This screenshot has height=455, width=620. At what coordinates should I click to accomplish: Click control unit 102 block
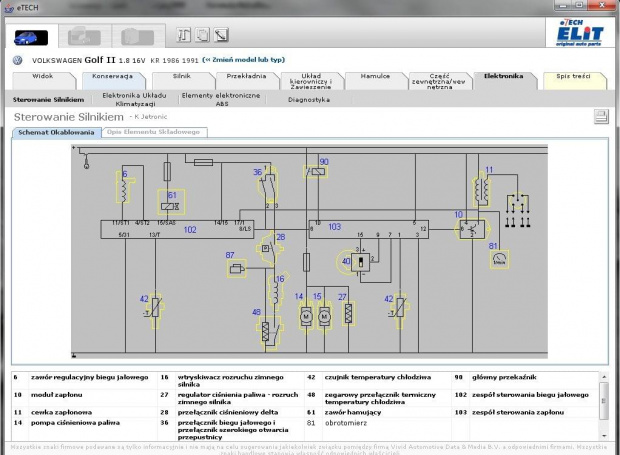point(177,229)
